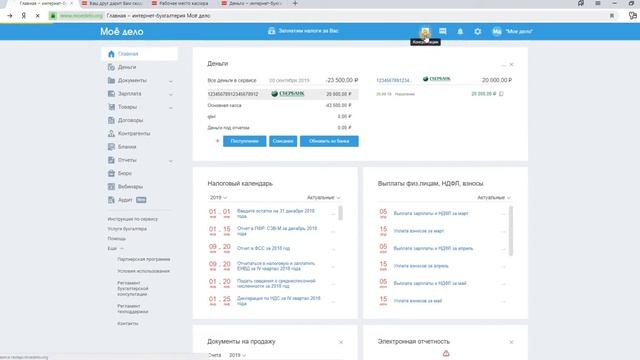Viewport: 640px width, 360px height.
Task: Click the browser forward arrow
Action: pos(10,16)
